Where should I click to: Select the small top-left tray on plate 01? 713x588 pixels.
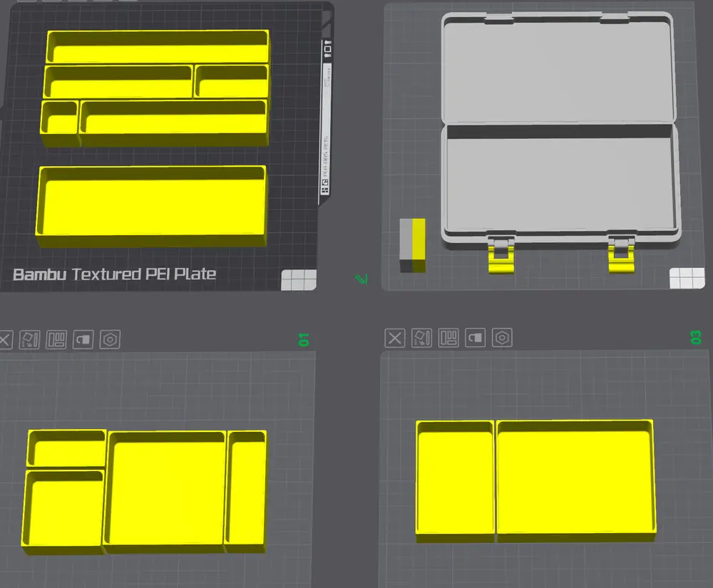(x=66, y=448)
